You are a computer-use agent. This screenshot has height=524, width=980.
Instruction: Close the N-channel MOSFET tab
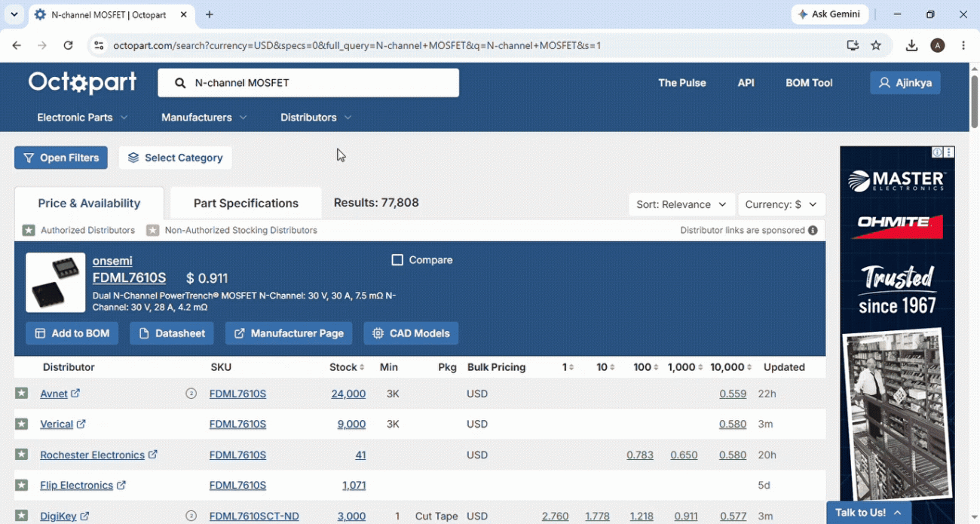pos(184,14)
